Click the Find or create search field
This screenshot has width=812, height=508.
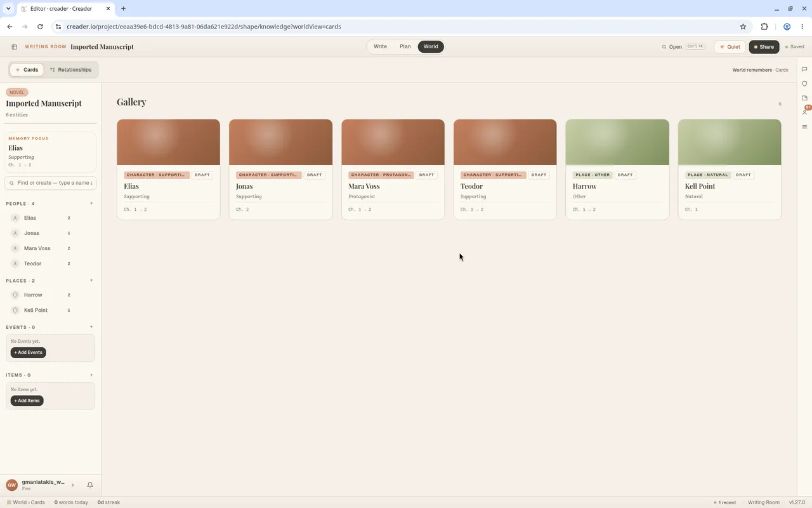pyautogui.click(x=51, y=183)
